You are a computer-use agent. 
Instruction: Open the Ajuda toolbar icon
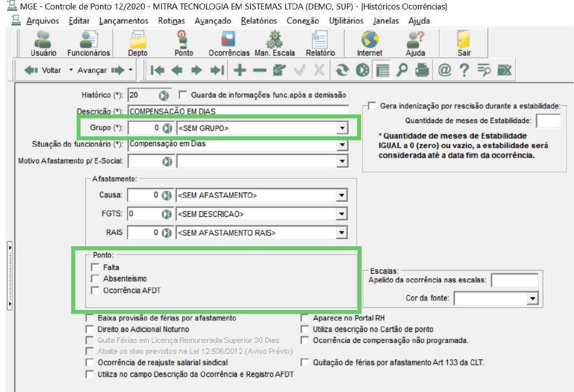pyautogui.click(x=415, y=44)
